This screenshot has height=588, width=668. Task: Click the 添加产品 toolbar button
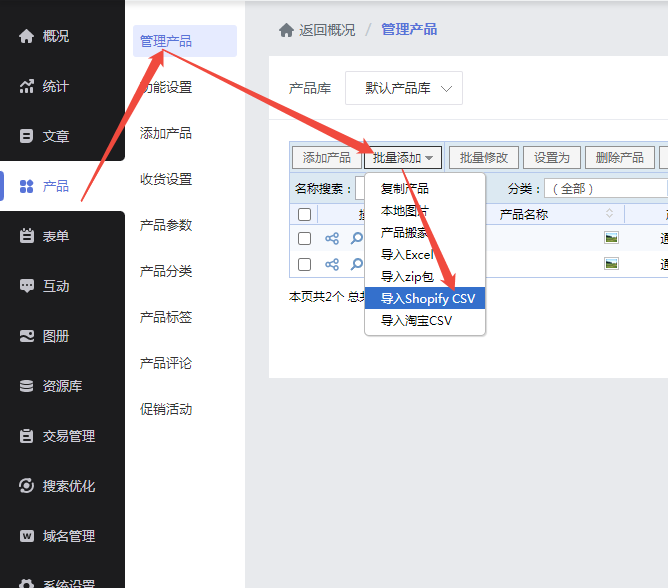coord(326,158)
